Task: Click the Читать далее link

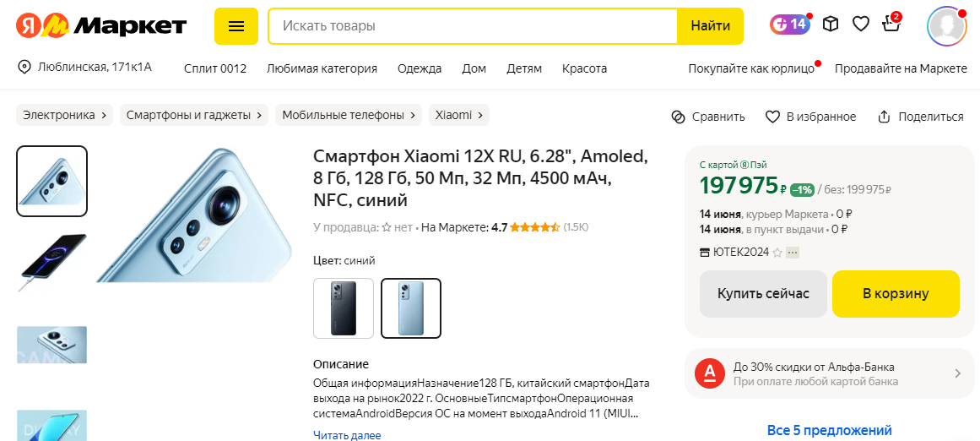Action: [x=347, y=435]
